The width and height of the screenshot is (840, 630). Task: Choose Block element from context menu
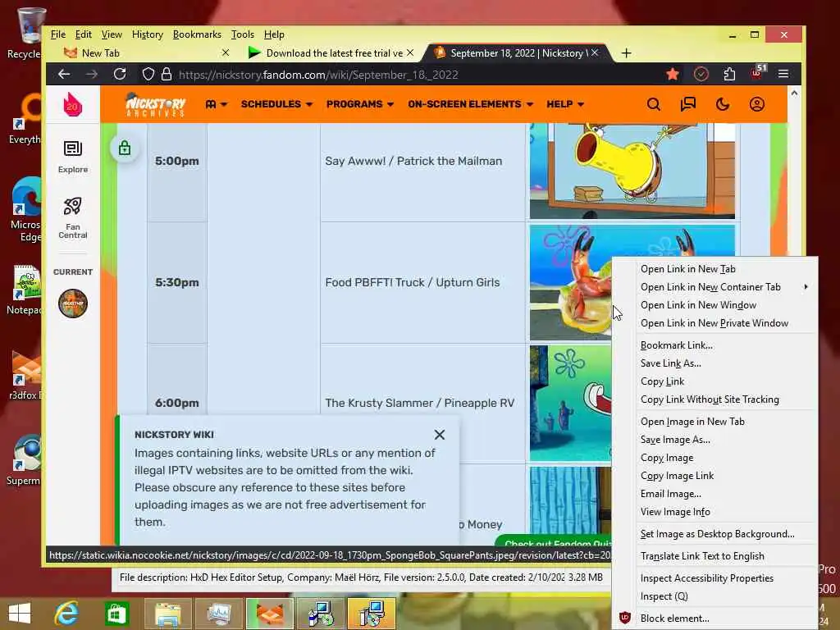pos(715,619)
